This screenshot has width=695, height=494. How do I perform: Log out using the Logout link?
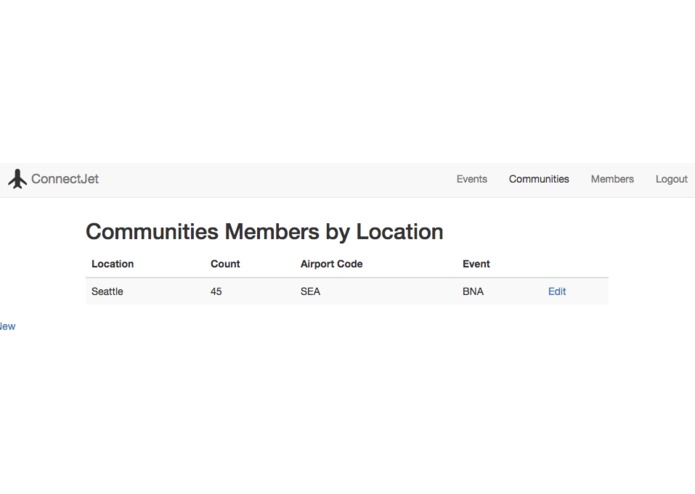[672, 179]
